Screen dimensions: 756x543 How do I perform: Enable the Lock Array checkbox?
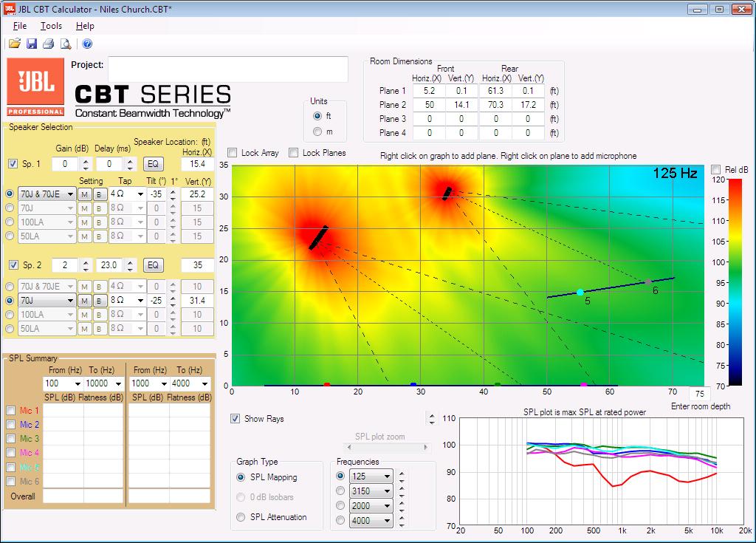point(233,153)
